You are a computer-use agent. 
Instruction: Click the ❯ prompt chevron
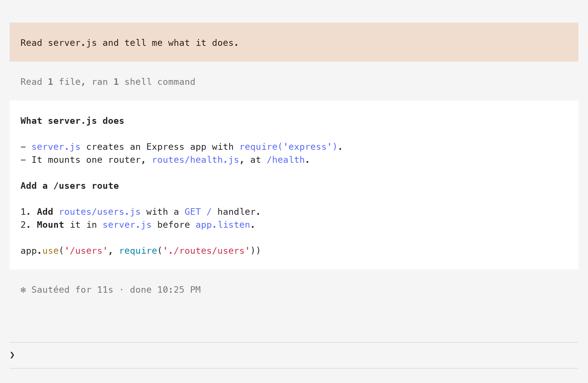coord(12,355)
